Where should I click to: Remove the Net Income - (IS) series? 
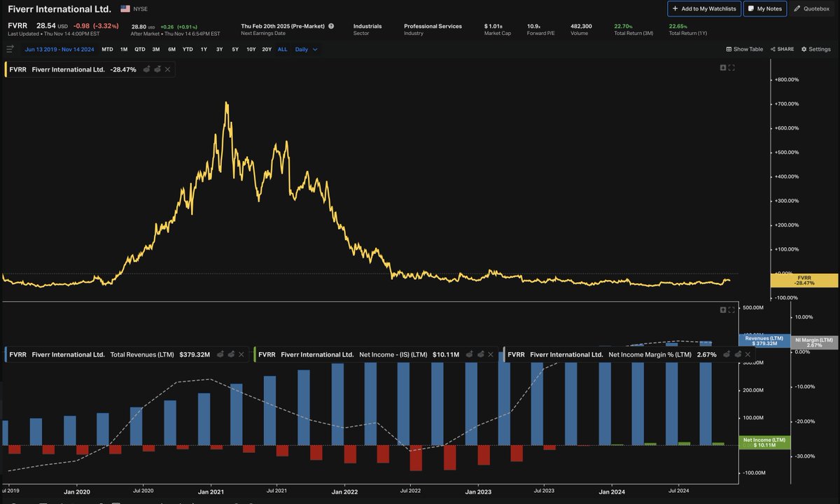click(491, 355)
